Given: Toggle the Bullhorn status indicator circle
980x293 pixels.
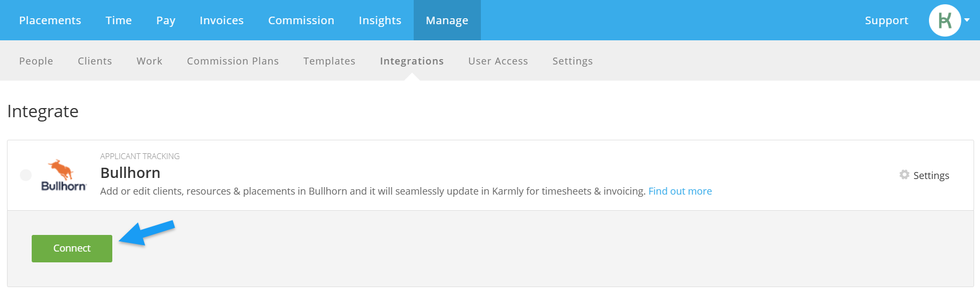Looking at the screenshot, I should (26, 175).
